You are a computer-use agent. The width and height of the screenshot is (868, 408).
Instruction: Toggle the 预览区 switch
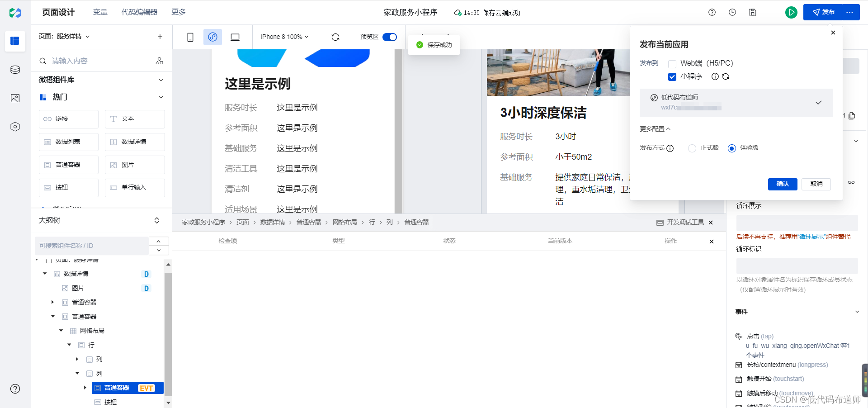click(390, 37)
